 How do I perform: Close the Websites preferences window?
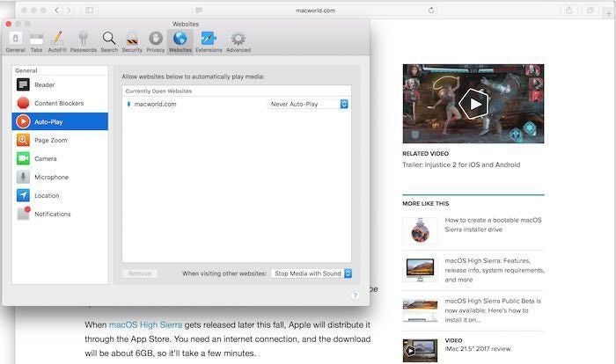pyautogui.click(x=8, y=24)
